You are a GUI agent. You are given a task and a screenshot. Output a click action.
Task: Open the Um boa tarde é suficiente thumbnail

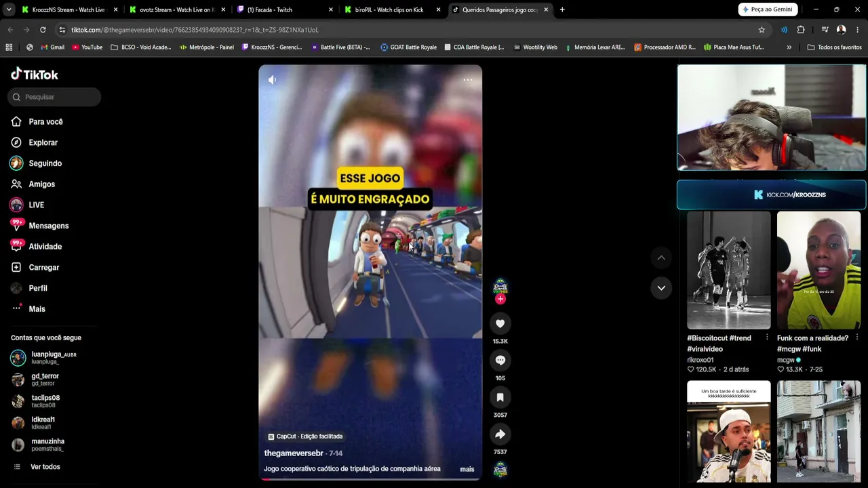[728, 431]
